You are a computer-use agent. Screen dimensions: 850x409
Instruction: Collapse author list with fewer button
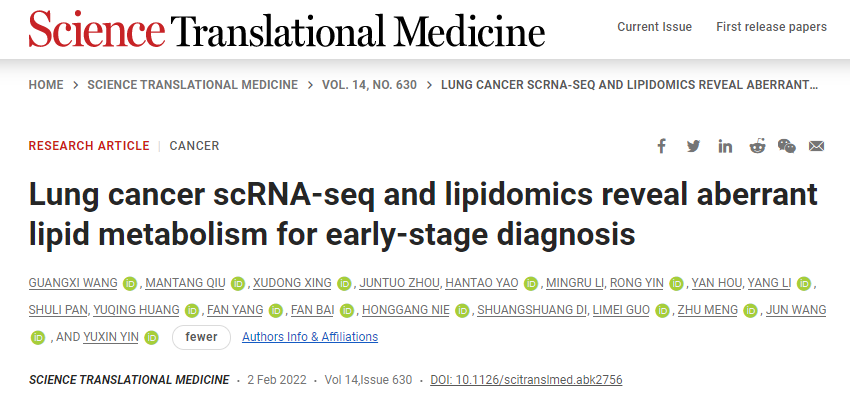201,337
